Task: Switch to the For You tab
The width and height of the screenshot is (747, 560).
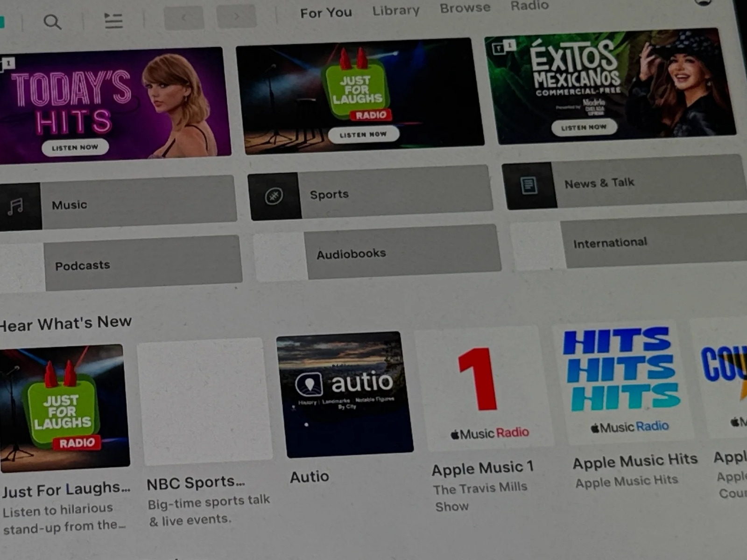Action: (x=326, y=13)
